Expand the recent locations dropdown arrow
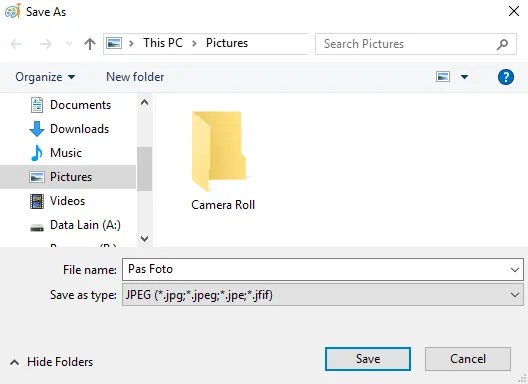 point(69,43)
